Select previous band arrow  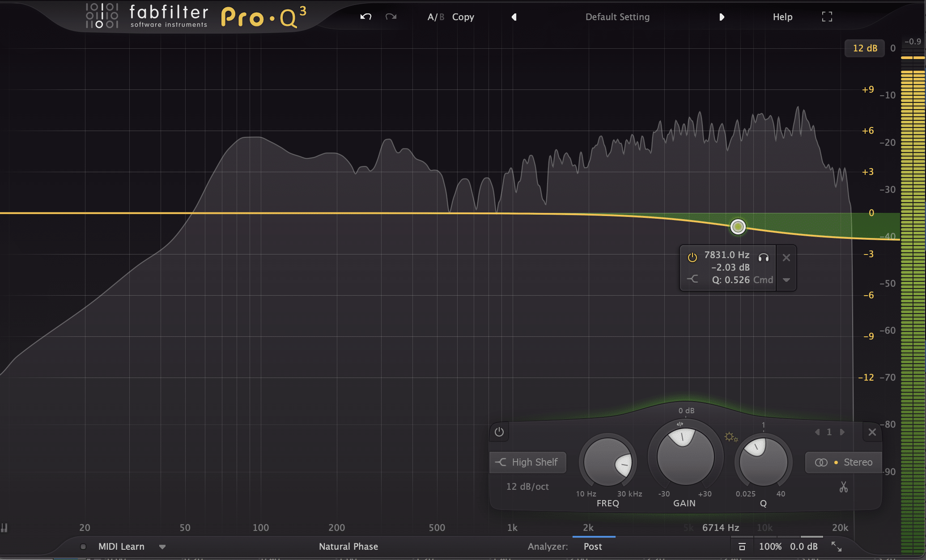pyautogui.click(x=817, y=432)
